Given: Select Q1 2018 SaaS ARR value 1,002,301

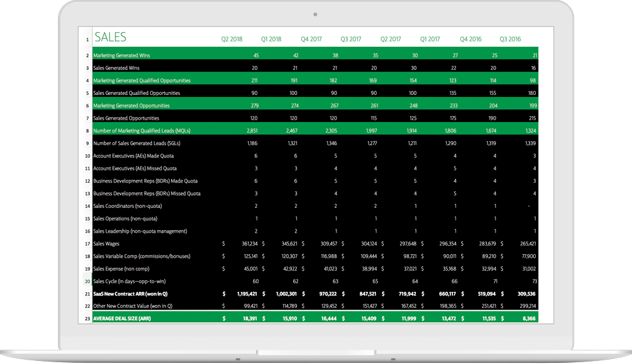Looking at the screenshot, I should [286, 294].
